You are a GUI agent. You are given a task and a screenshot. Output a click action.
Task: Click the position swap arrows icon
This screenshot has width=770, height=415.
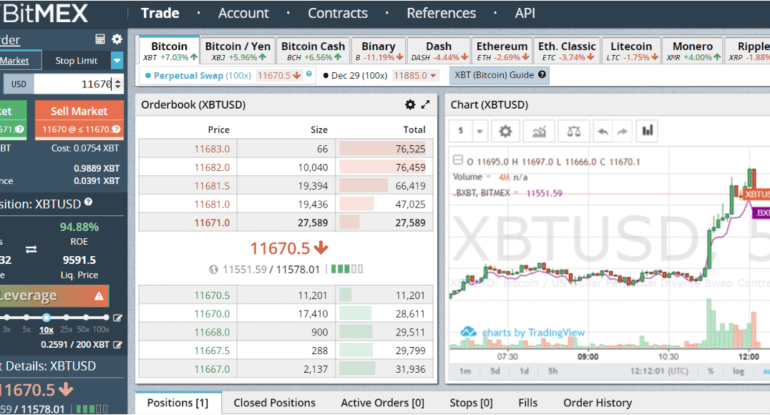(31, 249)
